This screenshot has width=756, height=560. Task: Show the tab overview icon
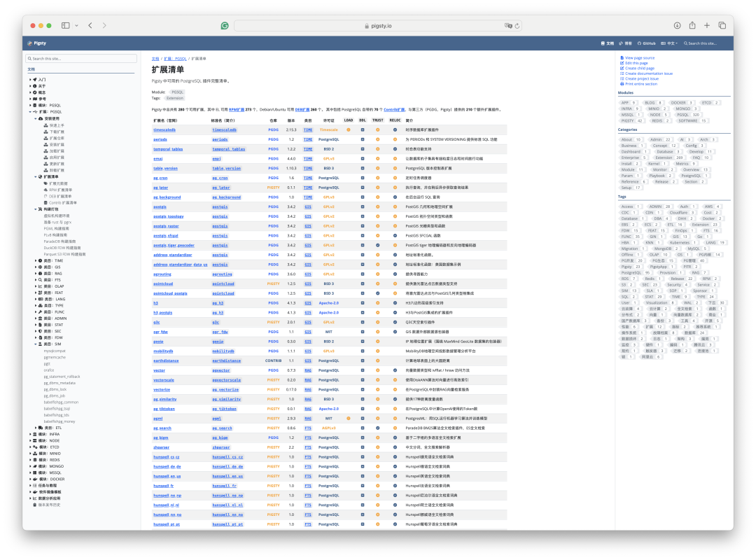(722, 26)
